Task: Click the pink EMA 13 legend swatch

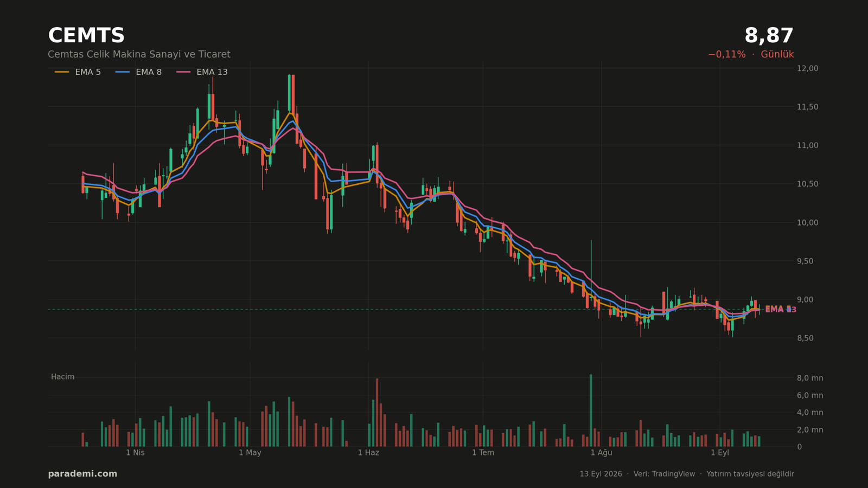Action: (x=183, y=72)
